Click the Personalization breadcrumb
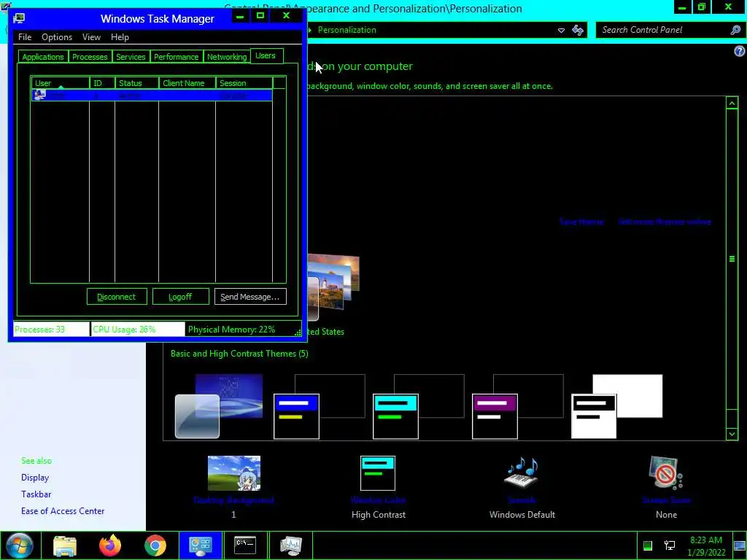Screen dimensions: 747x560 tap(347, 30)
